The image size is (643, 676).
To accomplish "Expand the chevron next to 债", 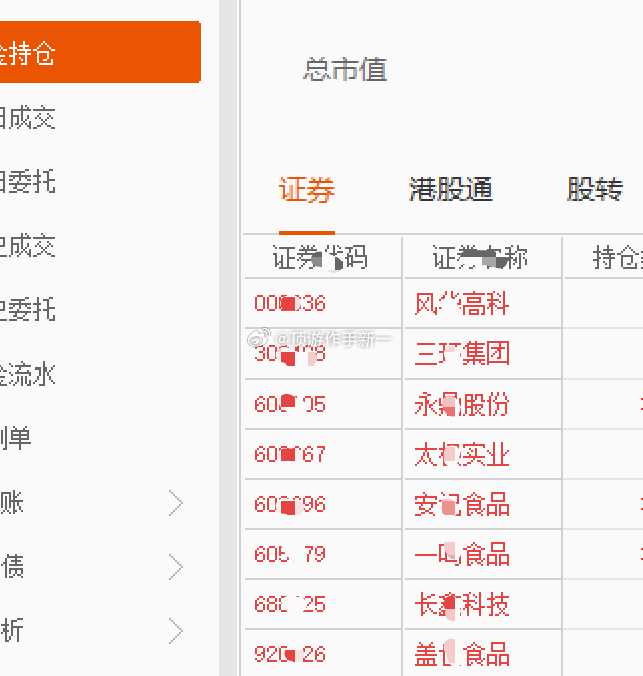I will pyautogui.click(x=176, y=567).
